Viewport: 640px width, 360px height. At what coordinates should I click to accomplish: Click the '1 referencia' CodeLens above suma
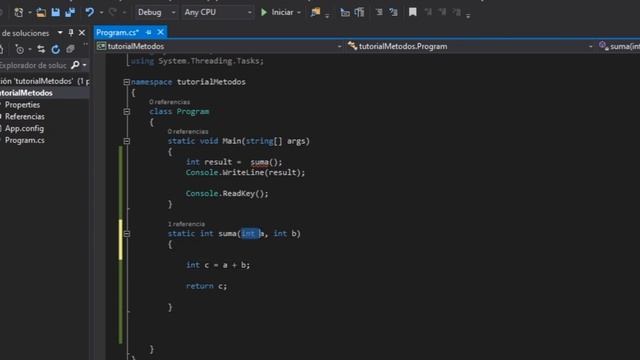(x=186, y=224)
